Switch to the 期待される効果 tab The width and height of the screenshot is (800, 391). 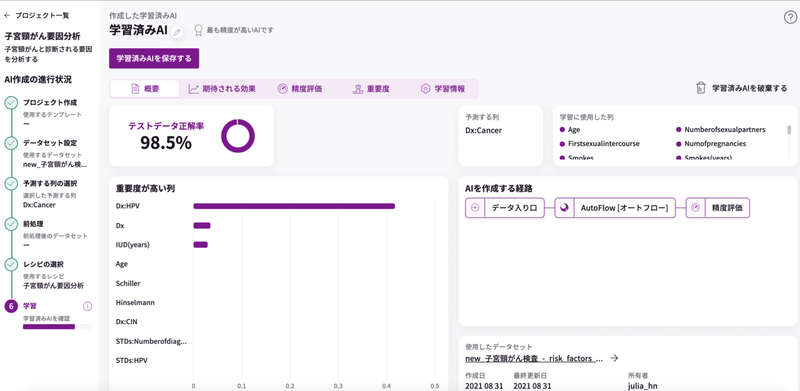222,89
